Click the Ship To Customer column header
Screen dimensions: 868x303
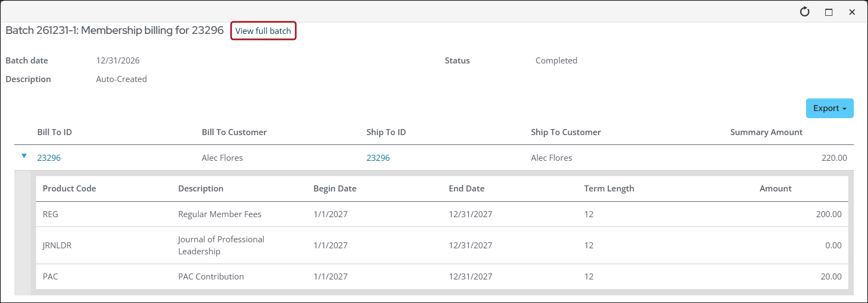(x=566, y=132)
